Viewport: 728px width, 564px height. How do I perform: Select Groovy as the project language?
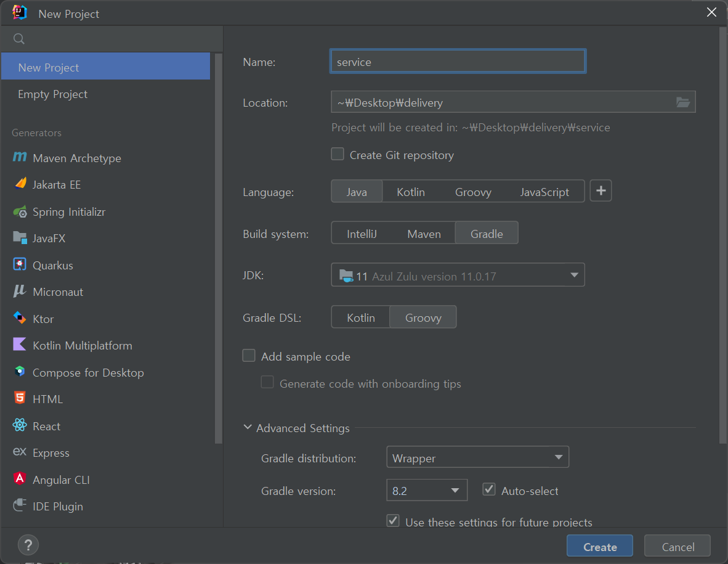tap(473, 192)
